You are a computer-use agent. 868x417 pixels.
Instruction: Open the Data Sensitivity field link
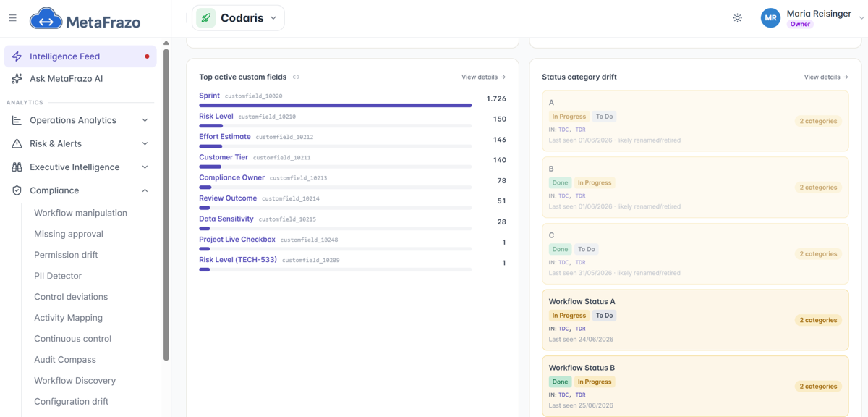tap(226, 219)
